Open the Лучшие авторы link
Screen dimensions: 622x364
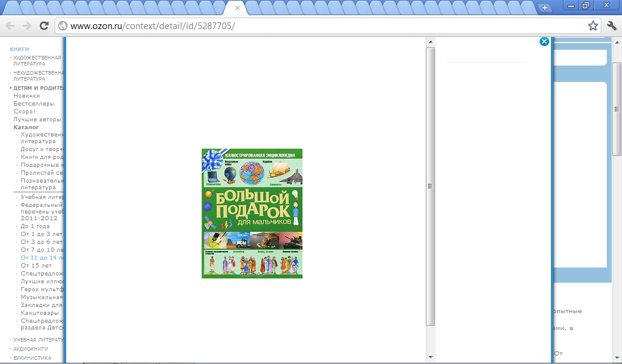pos(37,120)
